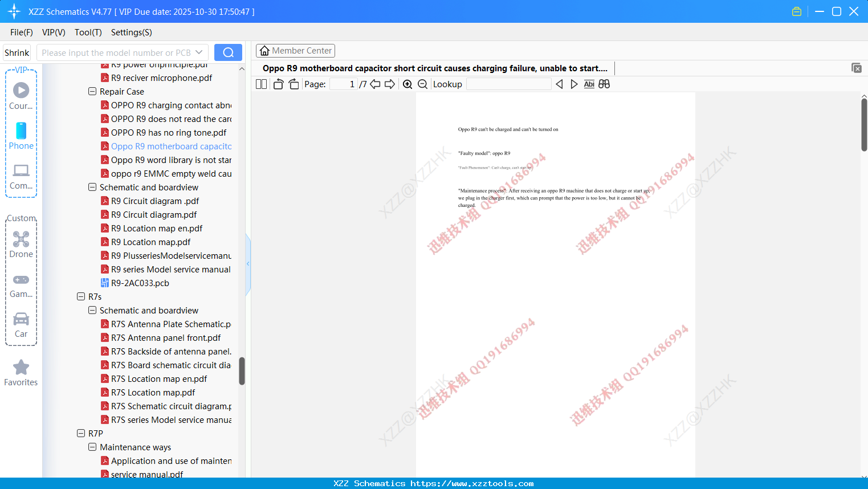Select the Drone category icon

coord(21,244)
